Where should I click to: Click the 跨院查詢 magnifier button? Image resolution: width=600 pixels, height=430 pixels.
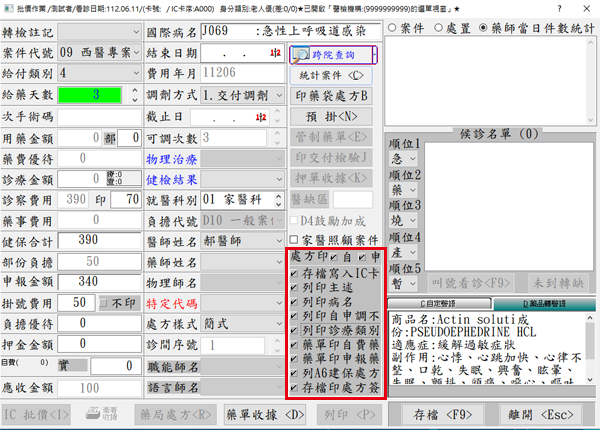coord(329,54)
